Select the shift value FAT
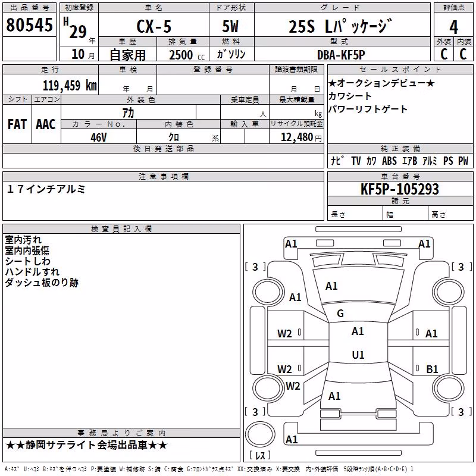Image resolution: width=476 pixels, height=476 pixels. click(17, 124)
